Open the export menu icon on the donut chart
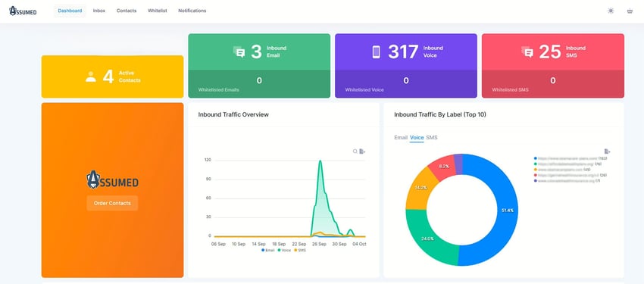644x284 pixels. (x=608, y=151)
